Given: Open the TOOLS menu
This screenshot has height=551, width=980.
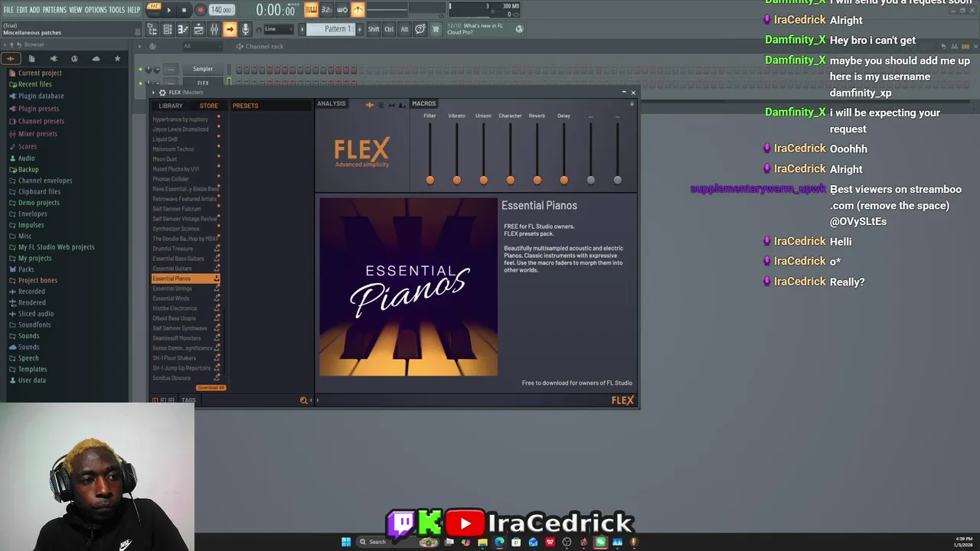Looking at the screenshot, I should [x=116, y=10].
